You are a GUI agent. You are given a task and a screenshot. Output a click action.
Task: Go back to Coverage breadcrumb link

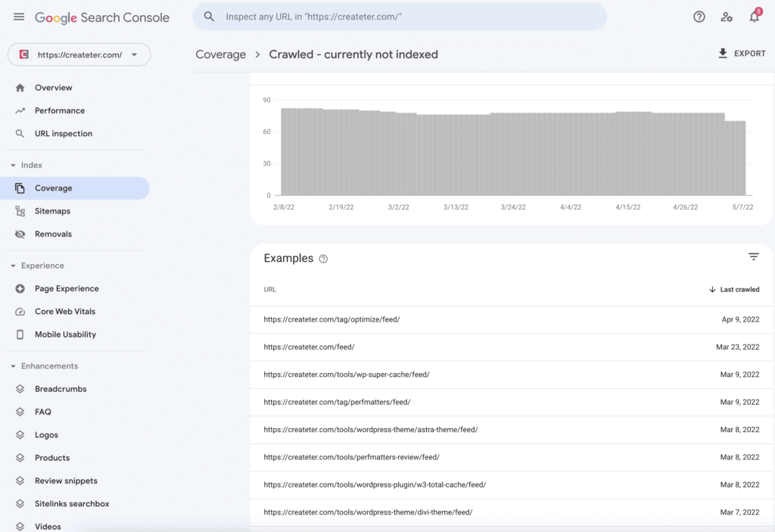tap(220, 54)
